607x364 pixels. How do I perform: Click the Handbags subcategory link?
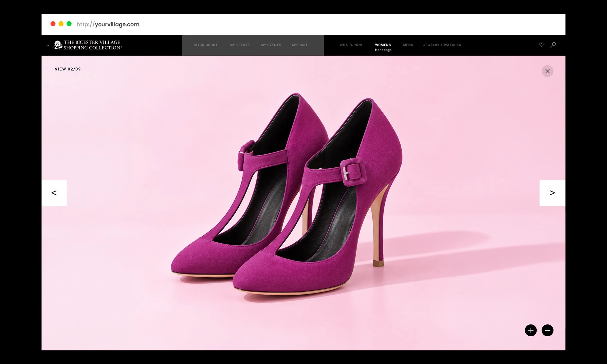coord(383,50)
